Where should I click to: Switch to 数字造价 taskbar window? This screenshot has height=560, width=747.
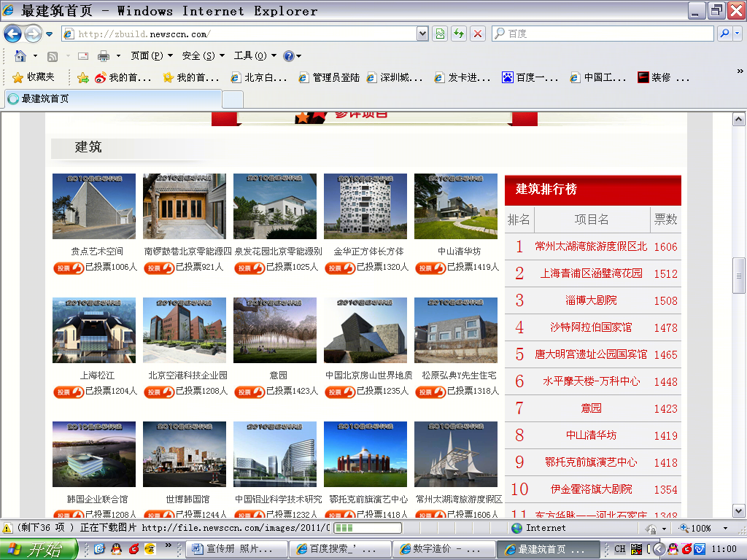pos(444,550)
